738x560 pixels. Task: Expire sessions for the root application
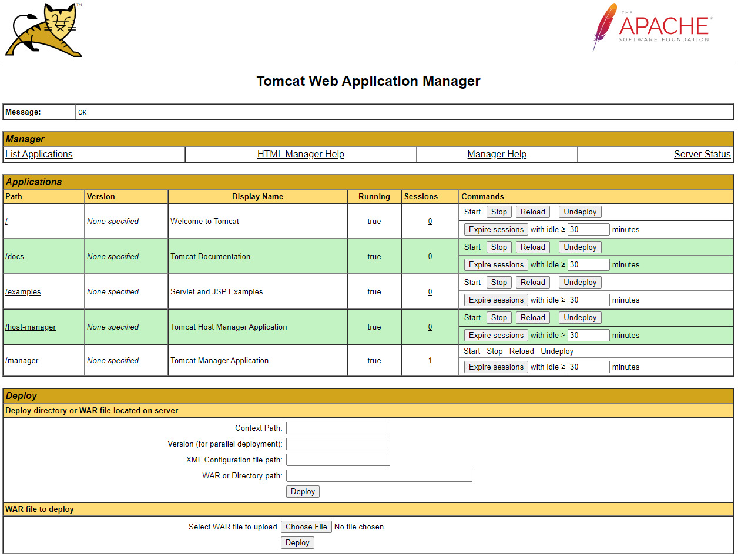click(496, 230)
